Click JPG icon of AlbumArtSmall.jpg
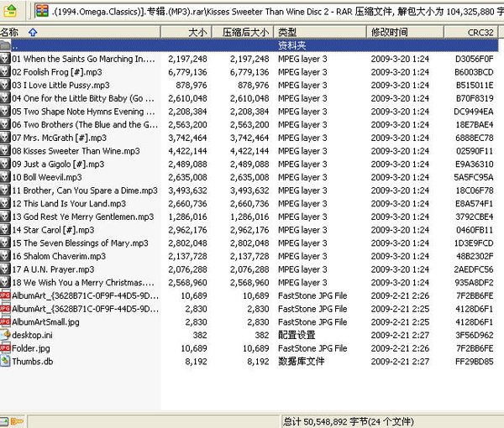The image size is (504, 428). coord(5,321)
